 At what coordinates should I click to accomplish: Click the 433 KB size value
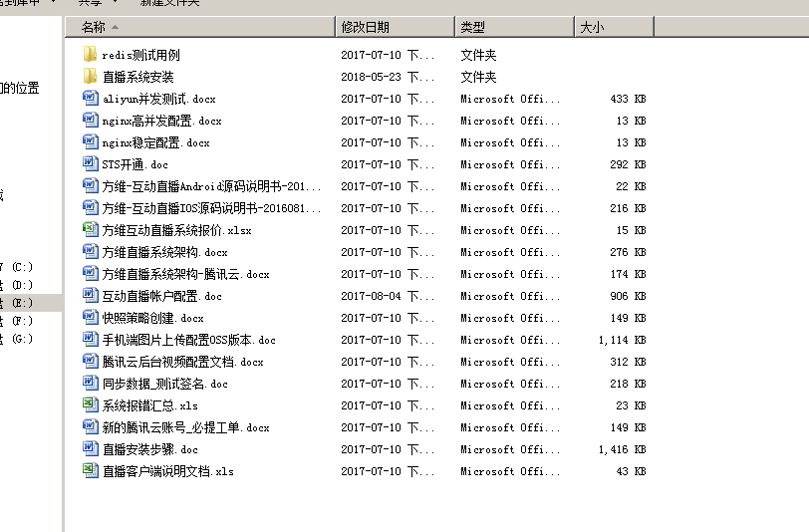(x=628, y=99)
